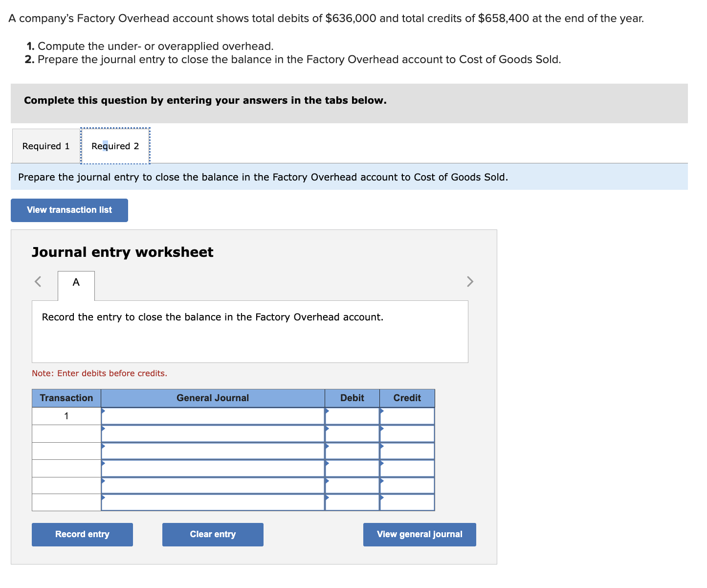Open the general journal via View general journal
The width and height of the screenshot is (707, 588).
pyautogui.click(x=419, y=534)
